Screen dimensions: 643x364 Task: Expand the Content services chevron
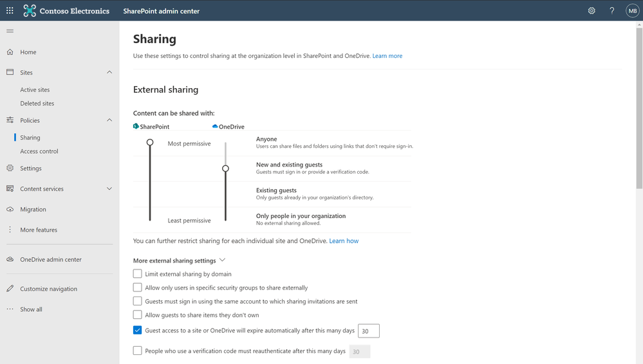click(109, 188)
